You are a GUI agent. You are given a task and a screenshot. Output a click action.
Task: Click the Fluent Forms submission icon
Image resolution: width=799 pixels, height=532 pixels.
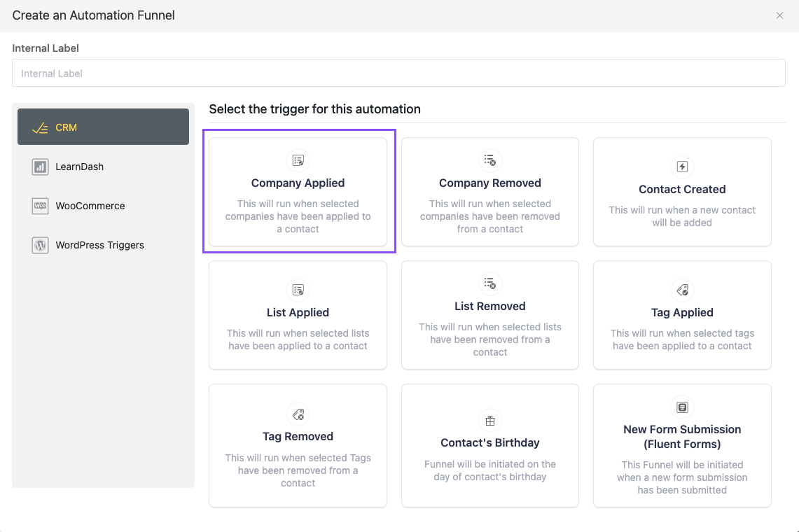(x=682, y=407)
